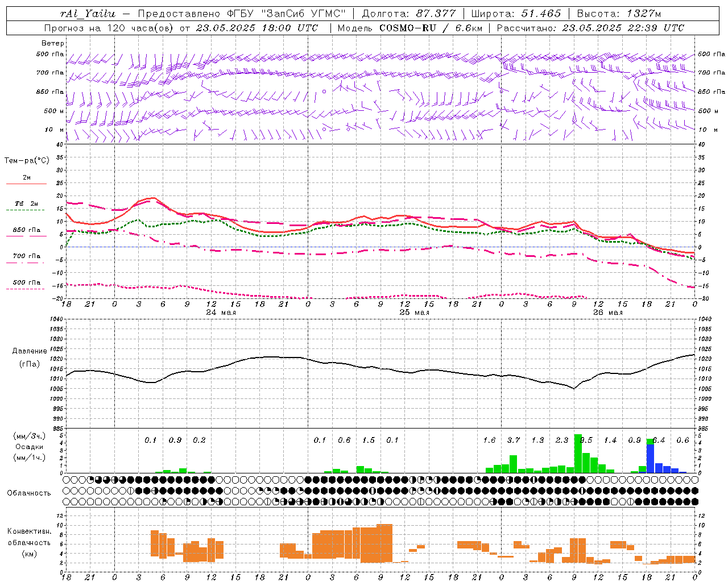728x582 pixels.
Task: Select the Облачность cloud cover label
Action: point(29,493)
